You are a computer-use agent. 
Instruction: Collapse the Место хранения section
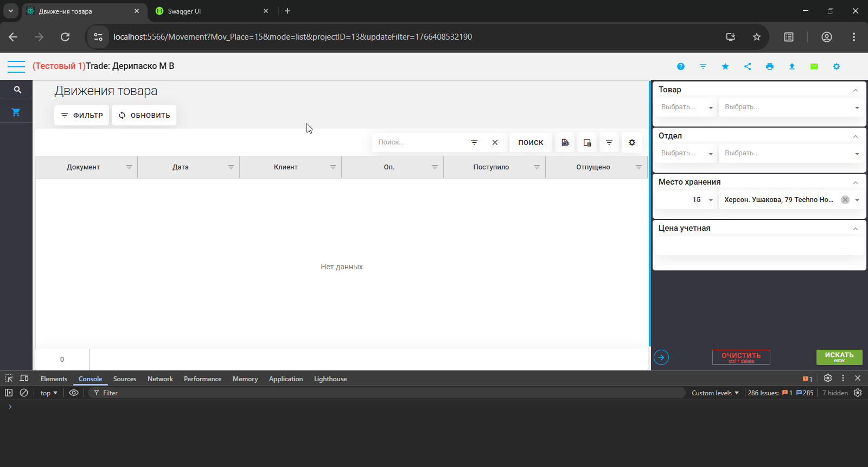[856, 182]
